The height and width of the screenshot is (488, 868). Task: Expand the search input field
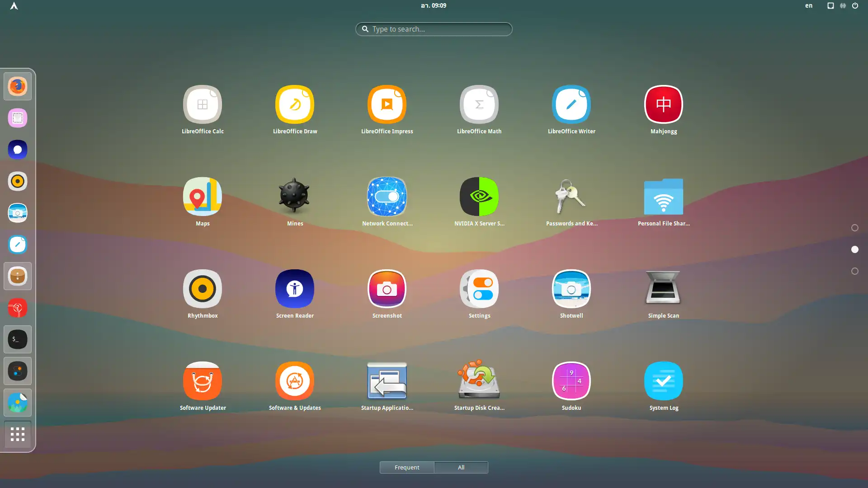434,28
